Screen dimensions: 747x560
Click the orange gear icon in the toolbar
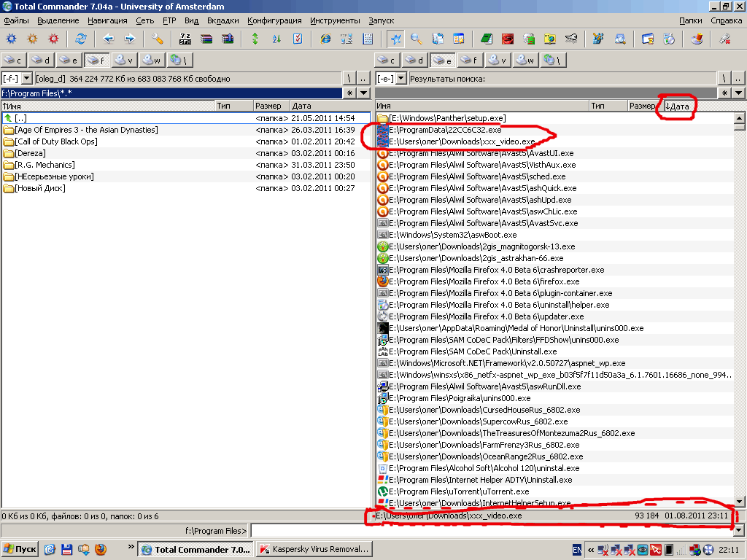32,39
